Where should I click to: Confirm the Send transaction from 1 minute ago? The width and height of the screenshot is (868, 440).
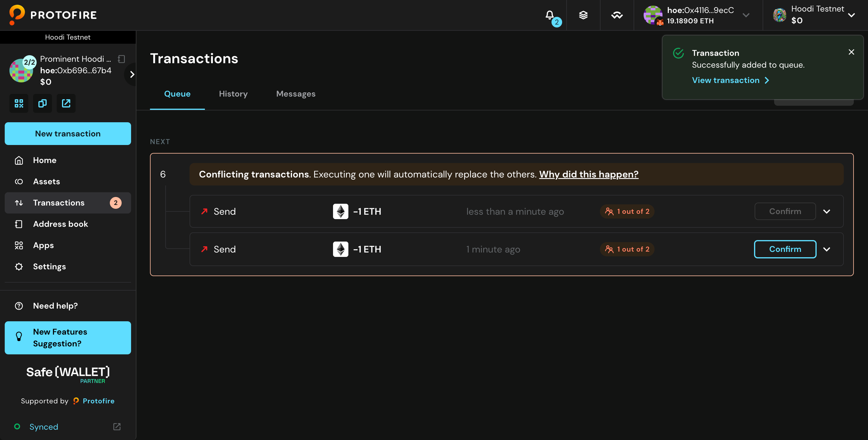click(785, 249)
